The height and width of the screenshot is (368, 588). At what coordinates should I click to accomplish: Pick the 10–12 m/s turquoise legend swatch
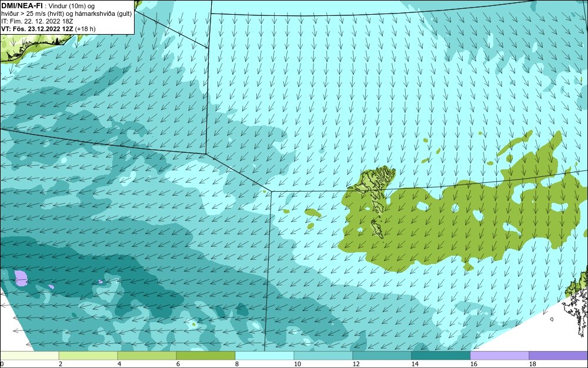click(x=323, y=356)
